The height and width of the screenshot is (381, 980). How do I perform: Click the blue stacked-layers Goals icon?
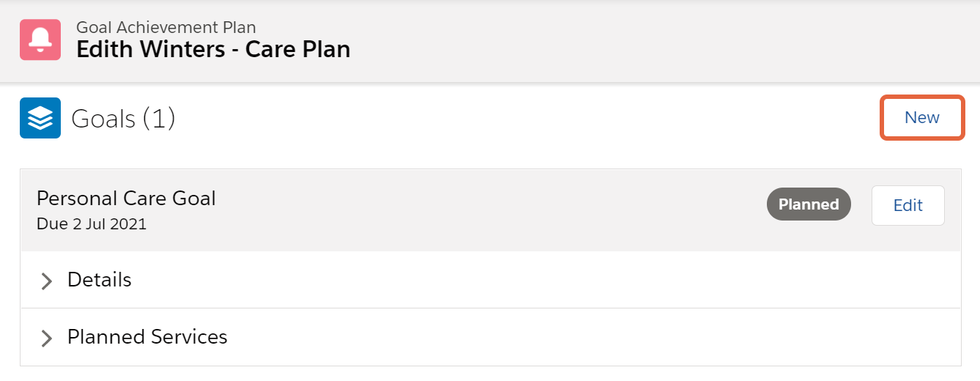[x=40, y=118]
